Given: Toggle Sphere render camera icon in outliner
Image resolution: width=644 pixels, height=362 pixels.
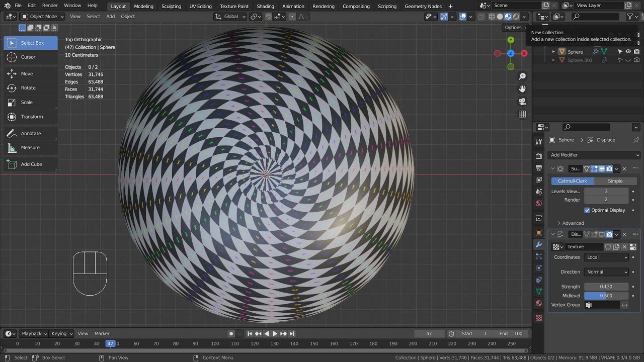Looking at the screenshot, I should [636, 52].
